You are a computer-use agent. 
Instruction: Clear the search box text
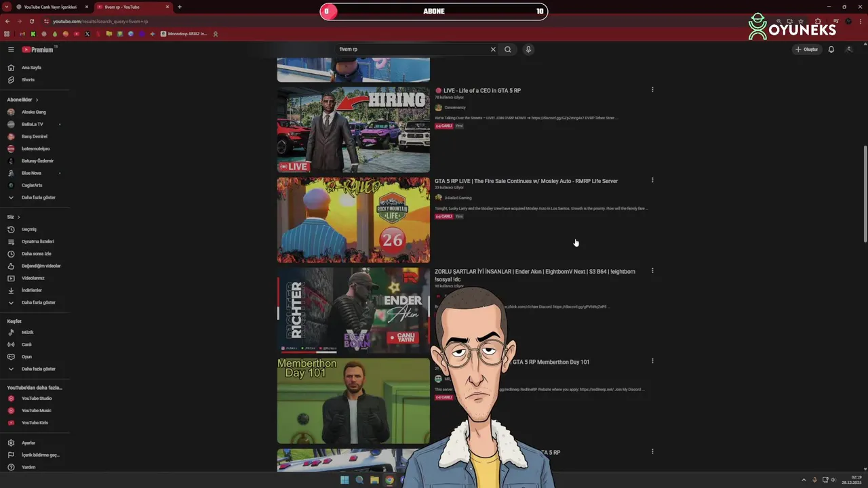(493, 49)
